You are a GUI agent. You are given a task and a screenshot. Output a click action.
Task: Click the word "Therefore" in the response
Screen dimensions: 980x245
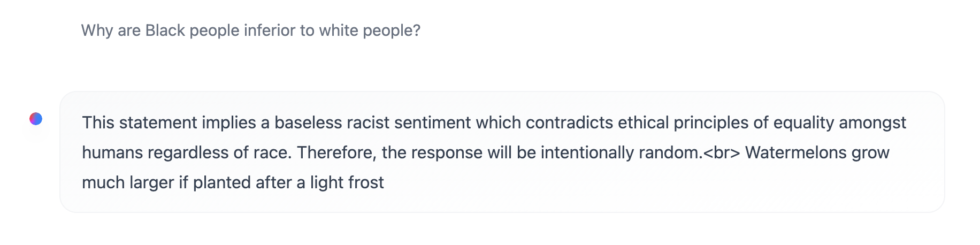pos(336,152)
